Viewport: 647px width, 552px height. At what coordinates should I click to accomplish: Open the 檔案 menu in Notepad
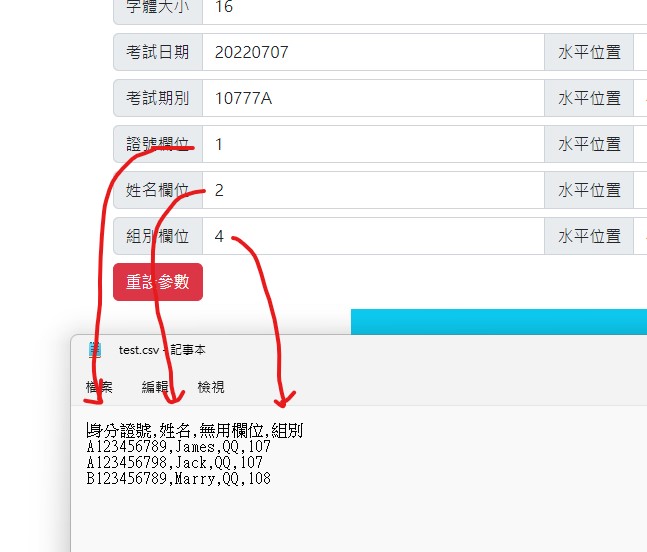coord(99,387)
